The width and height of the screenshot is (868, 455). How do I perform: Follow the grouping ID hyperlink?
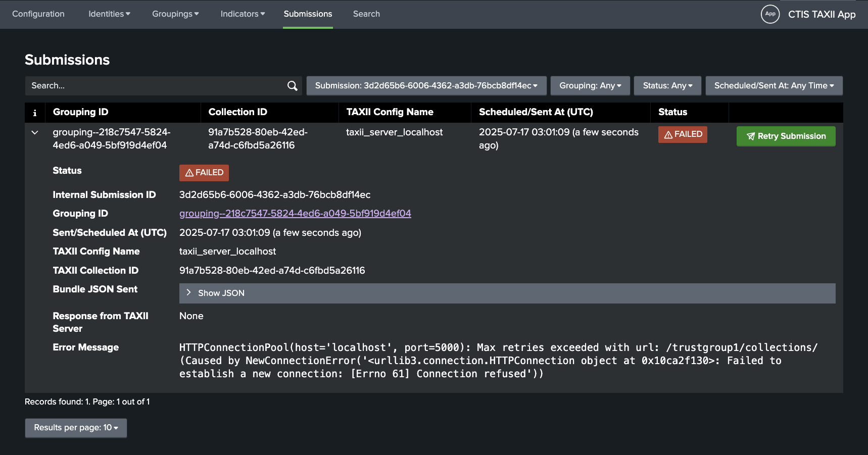[295, 214]
